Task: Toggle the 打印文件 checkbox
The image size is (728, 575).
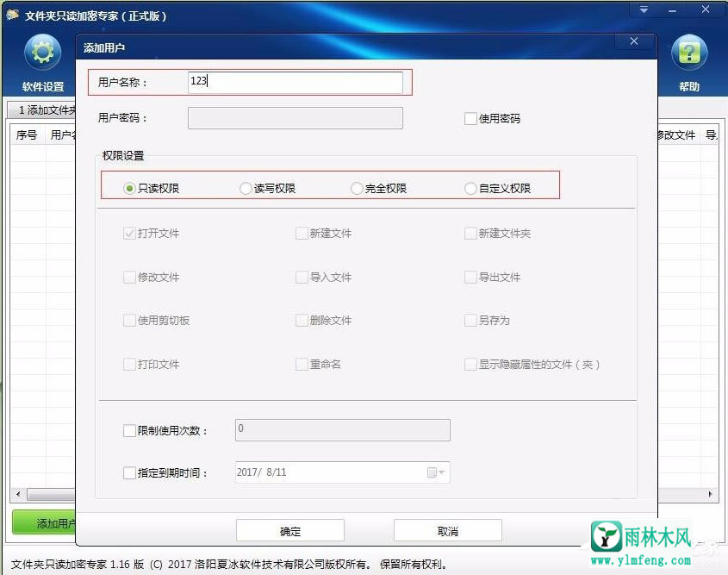Action: coord(129,365)
